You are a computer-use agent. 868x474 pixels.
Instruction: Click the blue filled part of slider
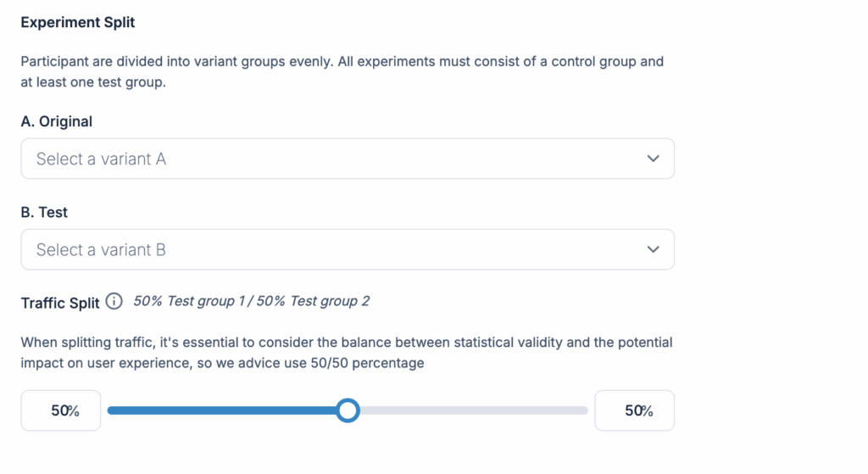[220, 410]
